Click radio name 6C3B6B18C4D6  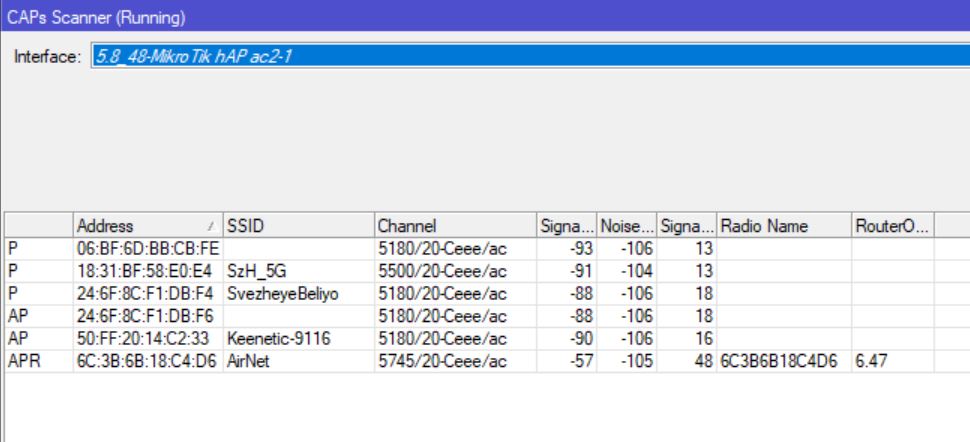[779, 361]
